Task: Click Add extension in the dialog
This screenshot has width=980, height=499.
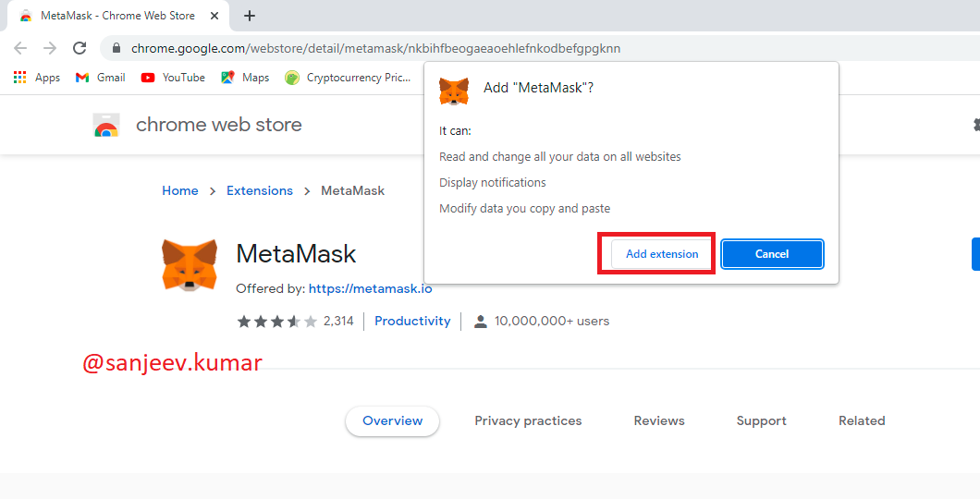Action: point(662,253)
